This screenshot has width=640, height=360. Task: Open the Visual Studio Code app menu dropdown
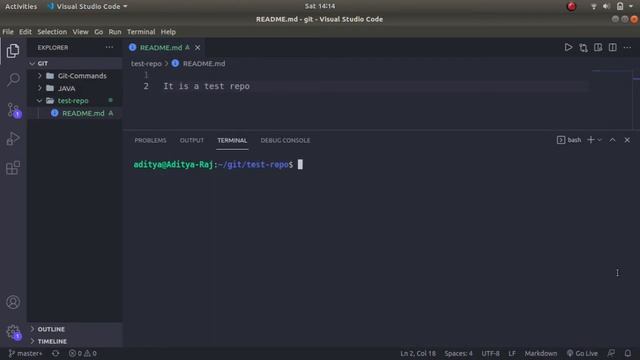click(x=87, y=7)
